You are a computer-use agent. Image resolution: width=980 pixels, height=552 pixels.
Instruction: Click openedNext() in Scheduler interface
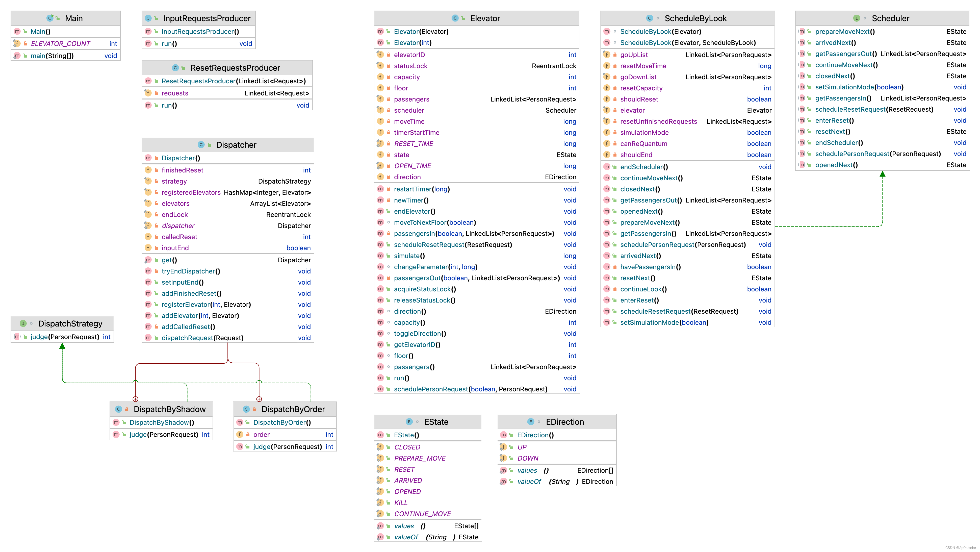(x=882, y=165)
